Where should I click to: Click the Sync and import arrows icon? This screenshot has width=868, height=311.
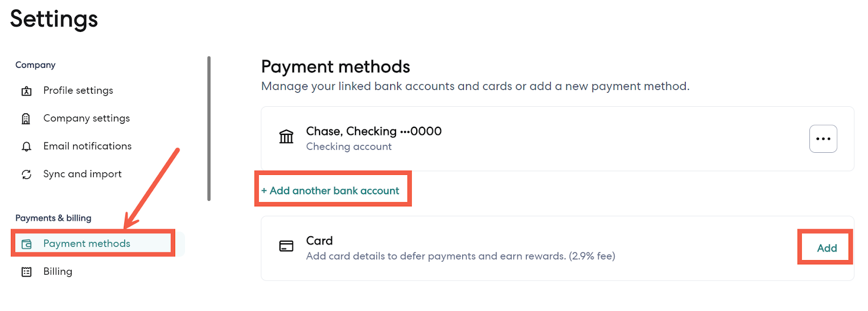[x=26, y=174]
